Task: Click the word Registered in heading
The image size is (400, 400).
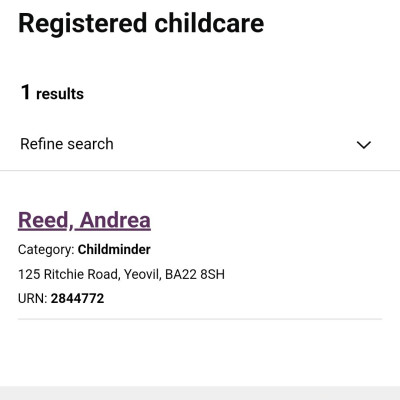Action: 83,24
